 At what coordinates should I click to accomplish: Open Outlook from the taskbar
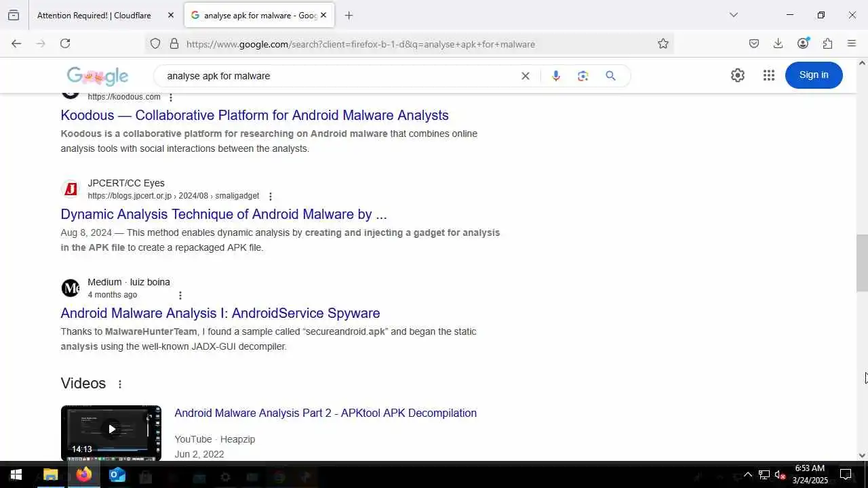coord(117,474)
